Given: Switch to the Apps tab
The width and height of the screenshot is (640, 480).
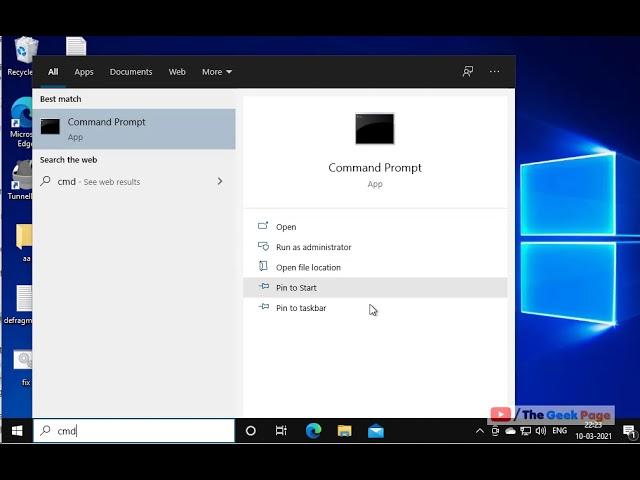Looking at the screenshot, I should click(x=84, y=72).
